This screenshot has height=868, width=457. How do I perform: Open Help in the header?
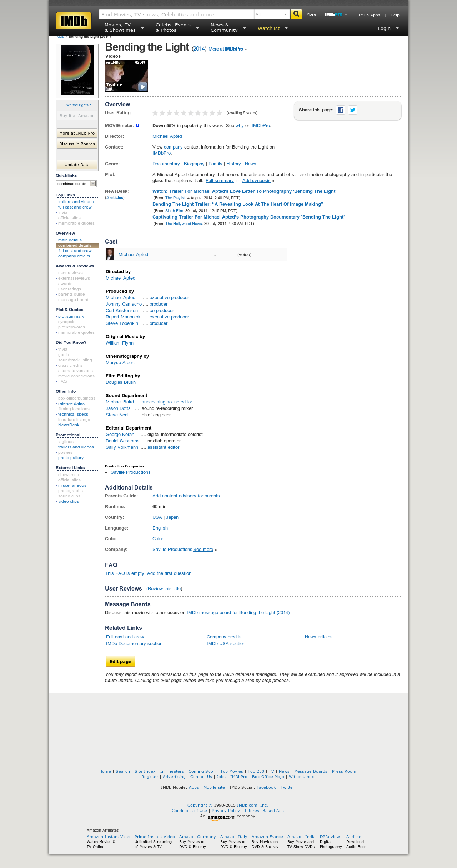click(395, 15)
